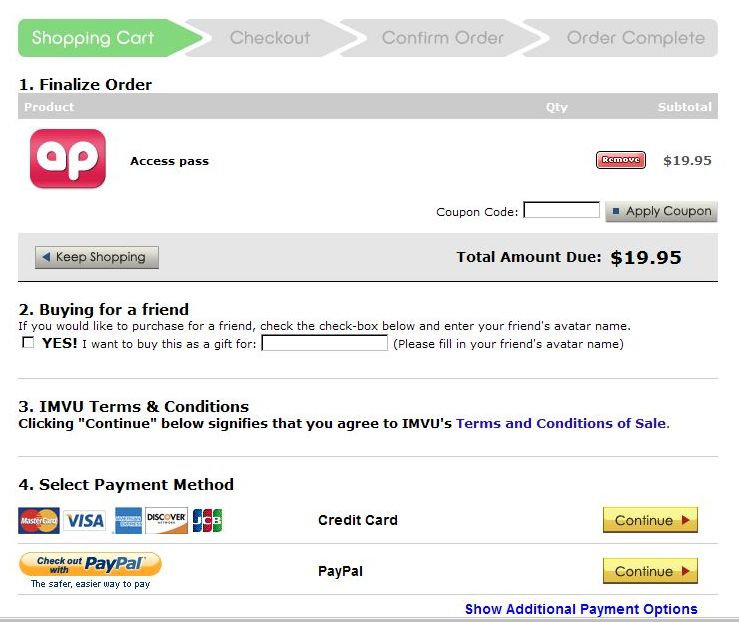Click the MasterCard card icon
Screen dimensions: 739x622
click(x=39, y=520)
